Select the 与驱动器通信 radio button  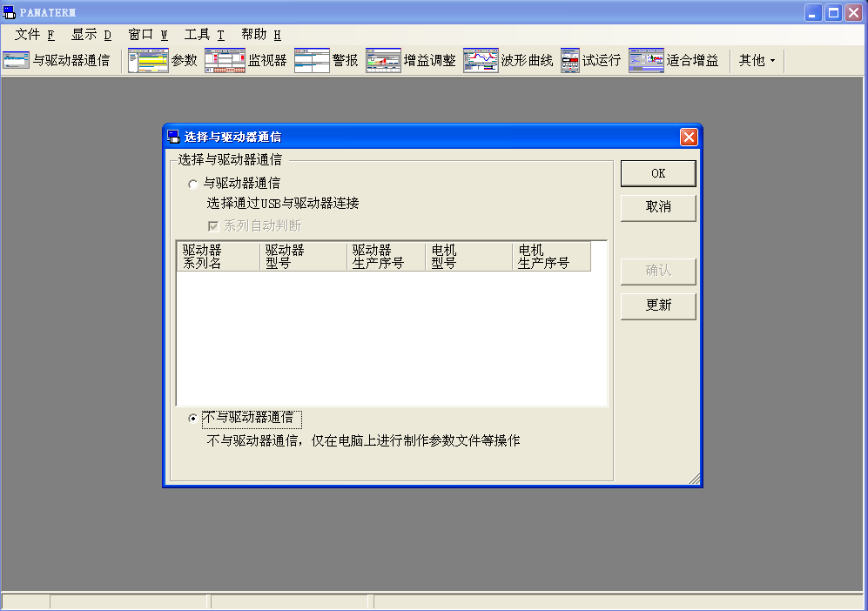pos(193,184)
